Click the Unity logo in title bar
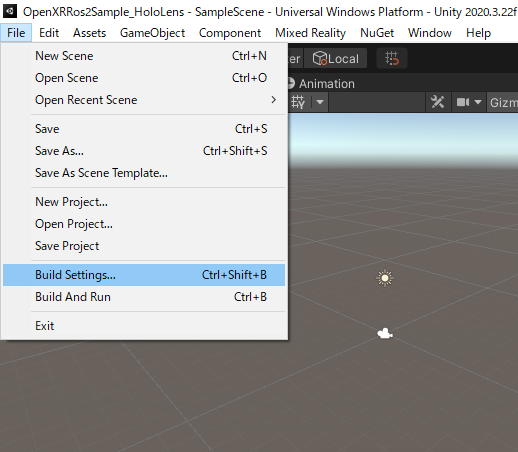Screen dimensions: 518x452 pos(10,11)
